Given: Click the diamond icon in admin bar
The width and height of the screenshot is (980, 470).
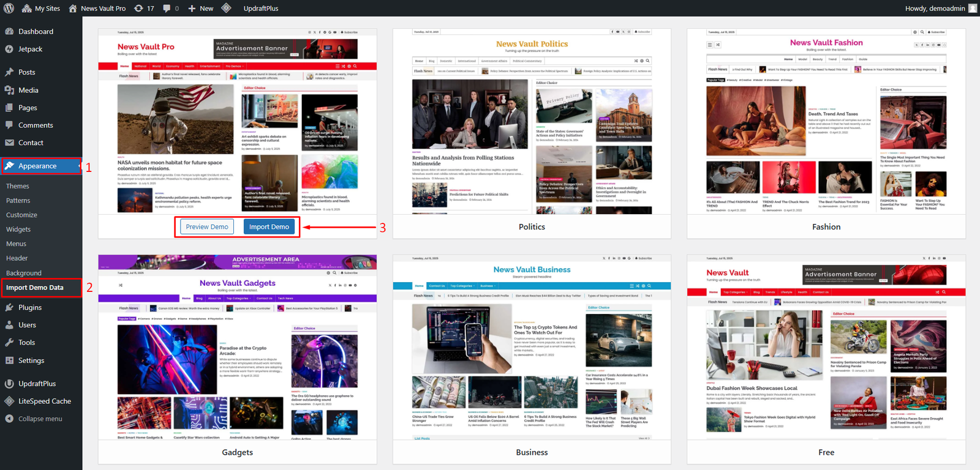Looking at the screenshot, I should (226, 8).
